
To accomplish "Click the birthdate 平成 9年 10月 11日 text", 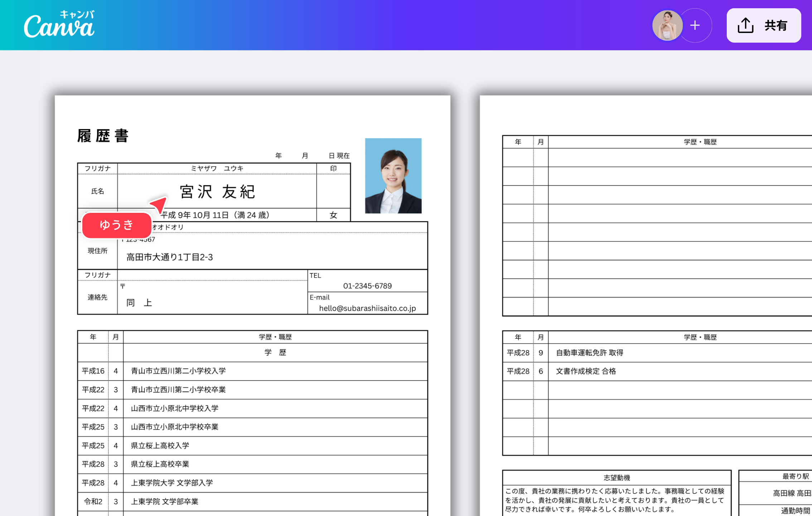I will pos(215,215).
